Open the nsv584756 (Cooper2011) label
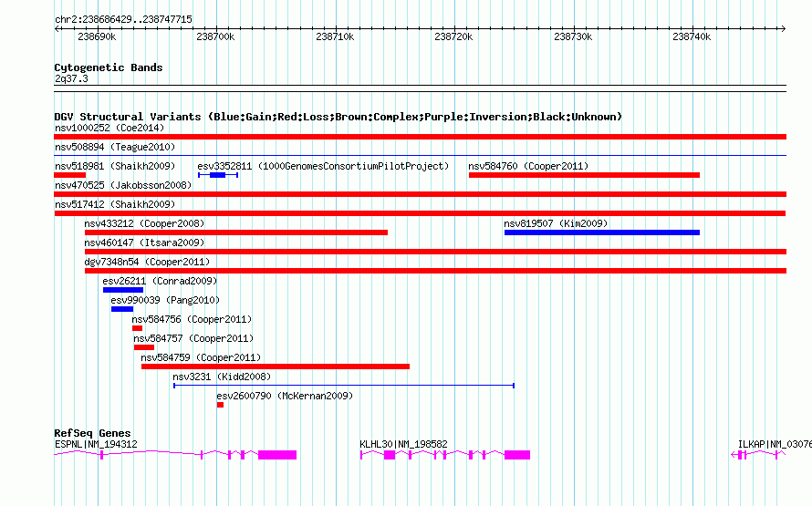Viewport: 812px width, 506px height. tap(192, 319)
